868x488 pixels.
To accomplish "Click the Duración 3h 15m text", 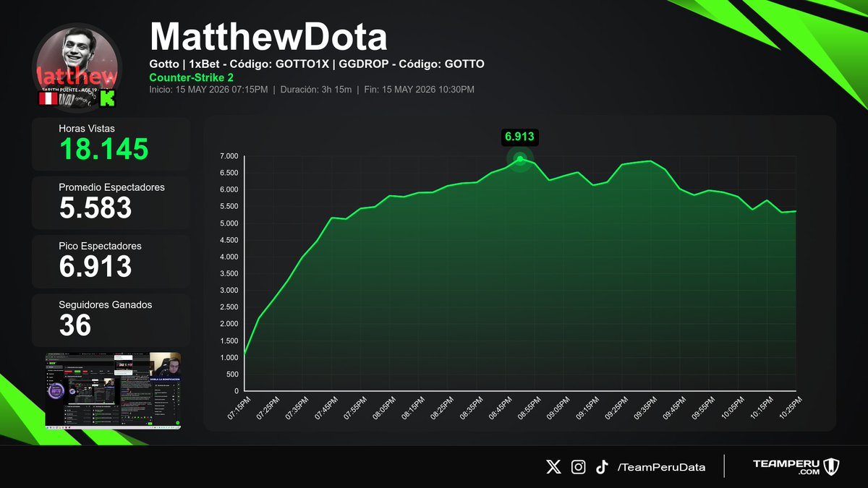I will (x=315, y=90).
